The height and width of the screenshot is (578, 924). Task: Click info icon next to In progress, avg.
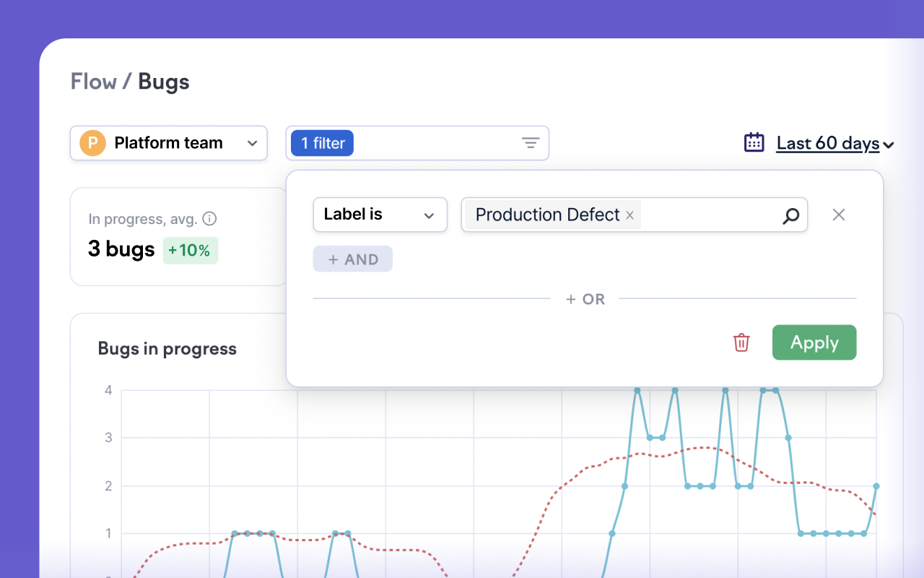[209, 219]
